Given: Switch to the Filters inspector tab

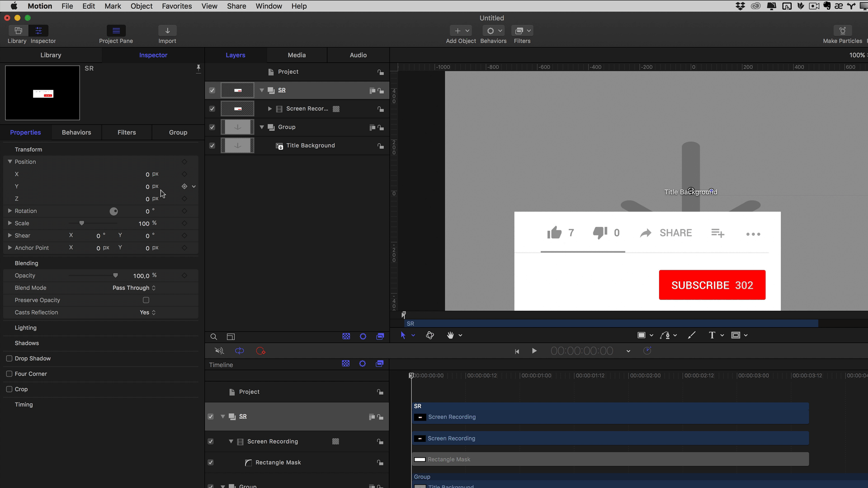Looking at the screenshot, I should click(127, 132).
